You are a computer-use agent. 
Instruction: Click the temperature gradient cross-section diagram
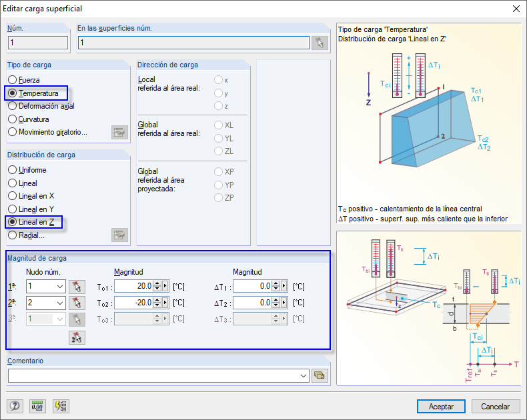point(429,308)
